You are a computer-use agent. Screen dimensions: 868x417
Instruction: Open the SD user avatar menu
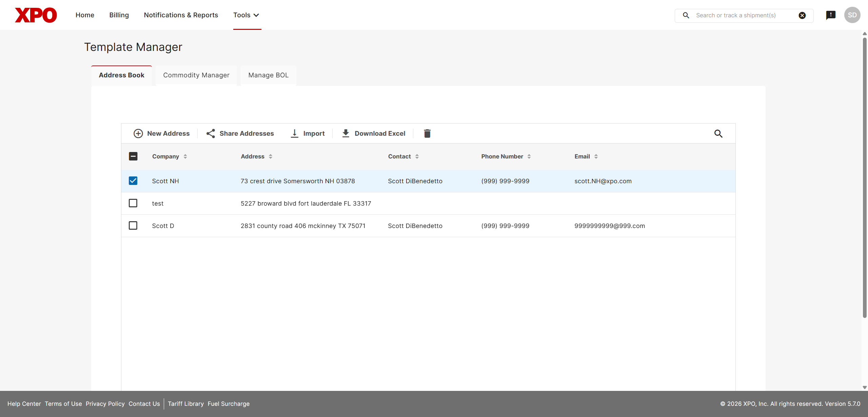[852, 15]
